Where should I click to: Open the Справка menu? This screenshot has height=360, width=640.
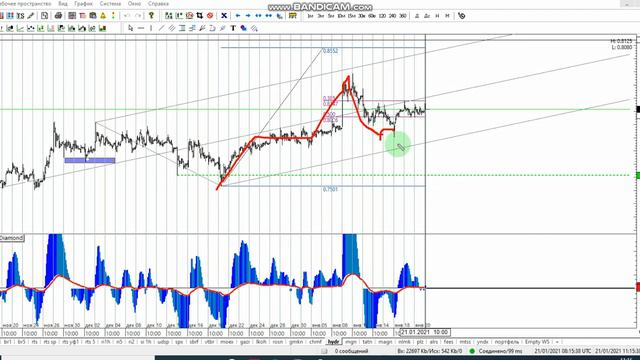point(158,4)
